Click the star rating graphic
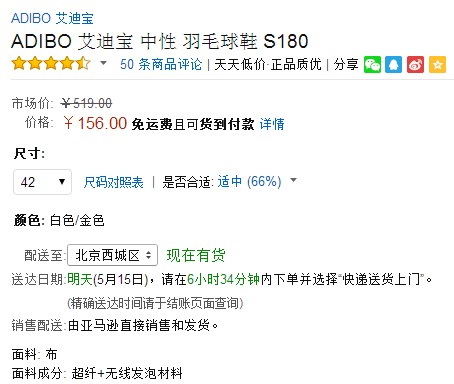The height and width of the screenshot is (384, 454). click(51, 63)
